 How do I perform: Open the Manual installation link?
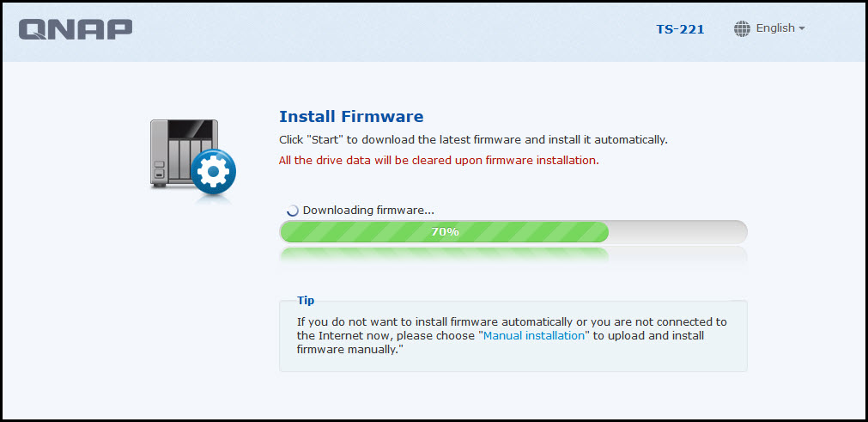534,335
